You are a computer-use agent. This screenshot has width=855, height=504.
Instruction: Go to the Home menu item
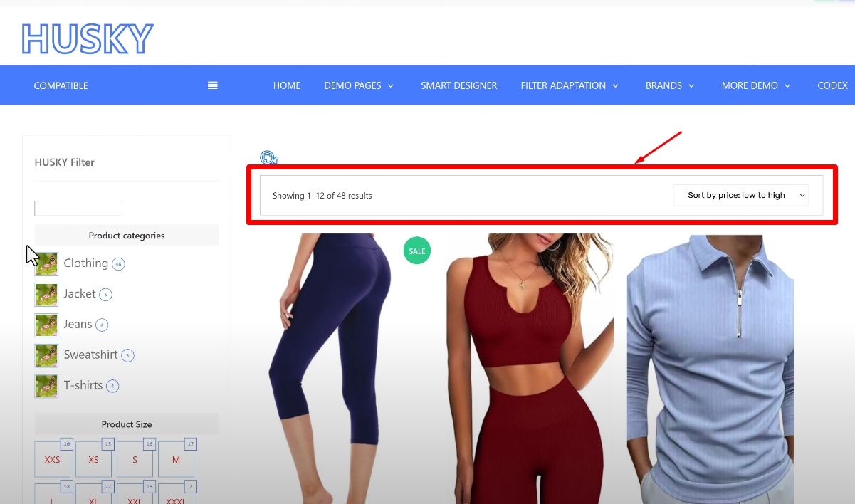coord(287,85)
